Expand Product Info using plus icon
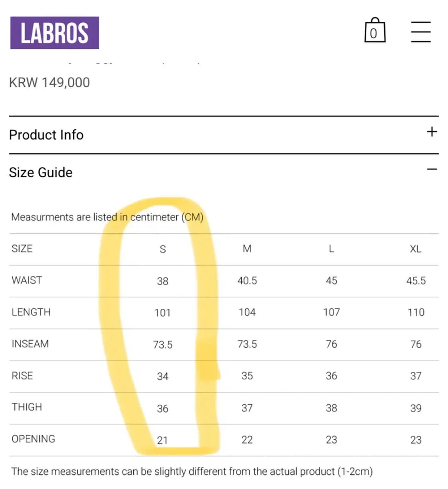The height and width of the screenshot is (489, 448). coord(432,132)
